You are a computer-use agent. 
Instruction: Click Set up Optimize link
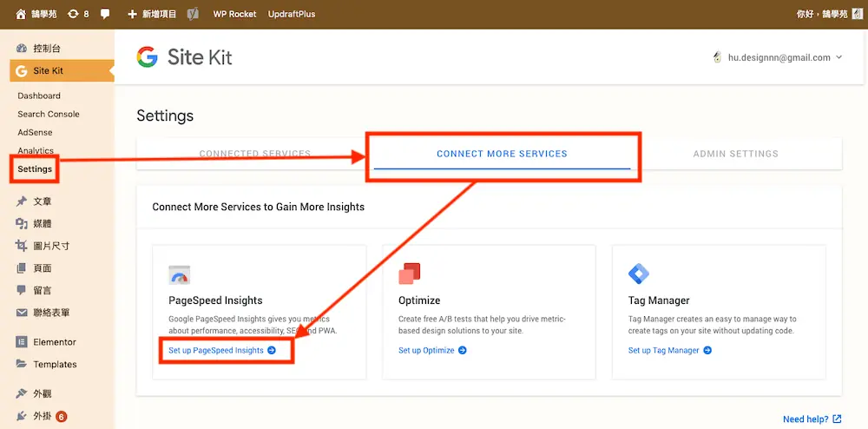[x=432, y=350]
